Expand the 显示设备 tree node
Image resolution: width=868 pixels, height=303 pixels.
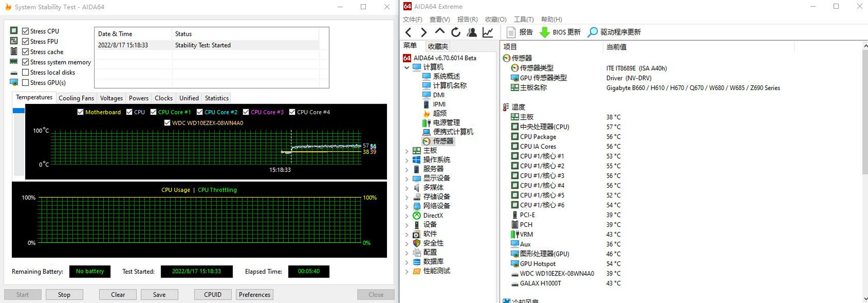click(x=407, y=178)
